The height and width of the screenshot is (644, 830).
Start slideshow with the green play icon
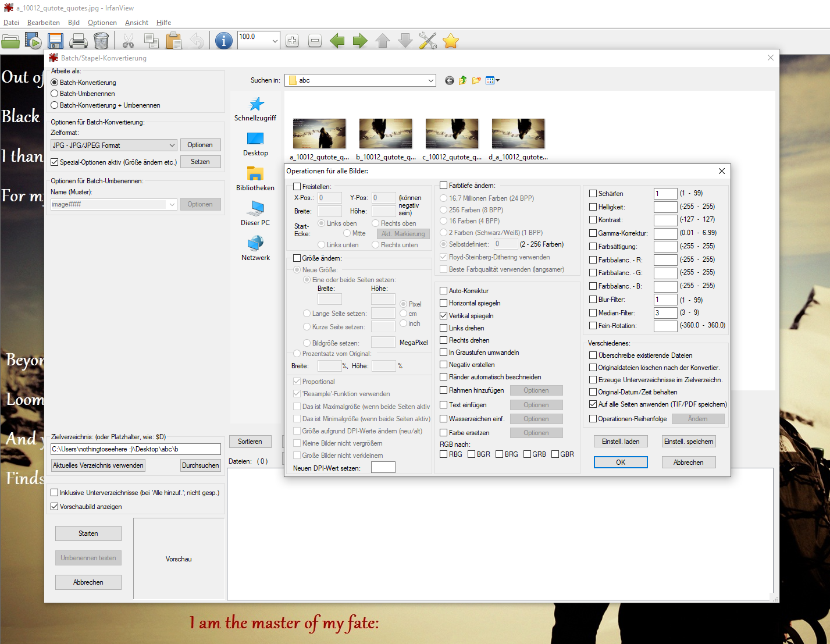click(33, 41)
